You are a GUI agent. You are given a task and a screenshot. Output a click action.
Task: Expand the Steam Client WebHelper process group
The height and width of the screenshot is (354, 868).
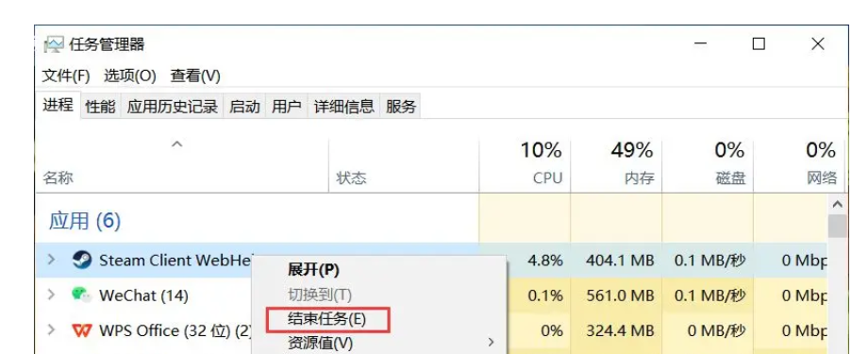coord(52,260)
